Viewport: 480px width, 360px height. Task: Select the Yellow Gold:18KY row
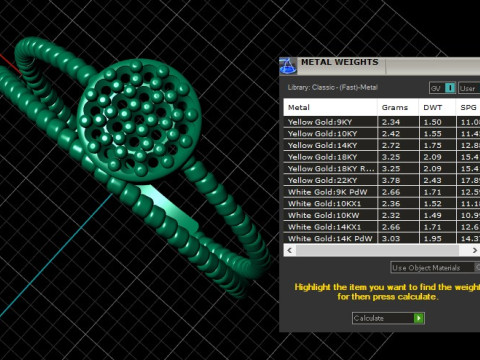point(382,157)
